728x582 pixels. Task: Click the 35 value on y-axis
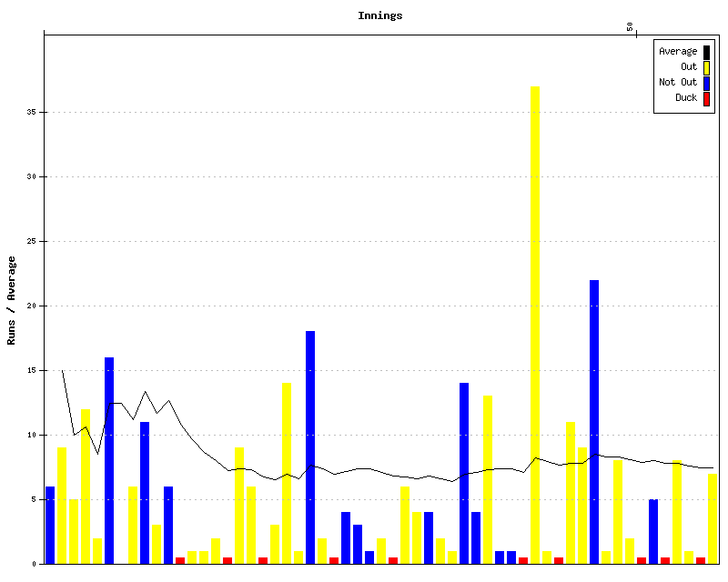click(x=31, y=113)
